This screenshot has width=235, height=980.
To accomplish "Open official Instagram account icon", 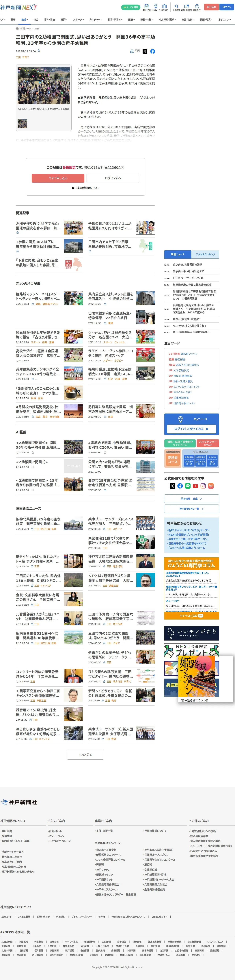I will click(x=203, y=486).
